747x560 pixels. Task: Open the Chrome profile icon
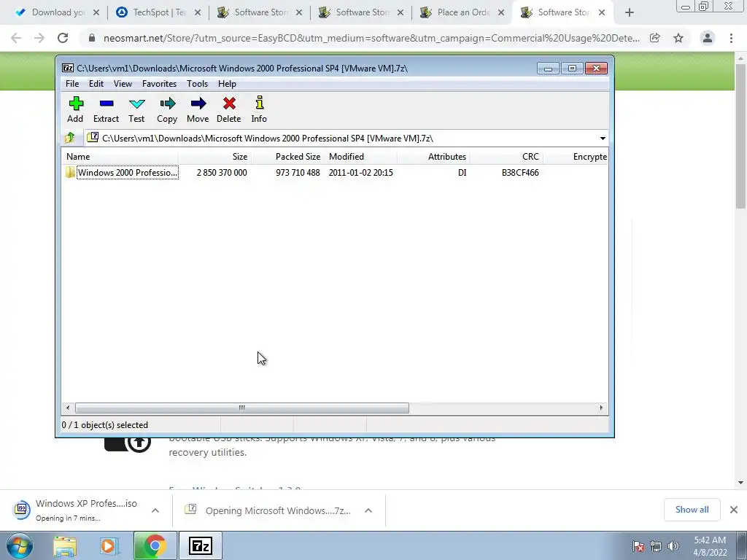[x=708, y=38]
